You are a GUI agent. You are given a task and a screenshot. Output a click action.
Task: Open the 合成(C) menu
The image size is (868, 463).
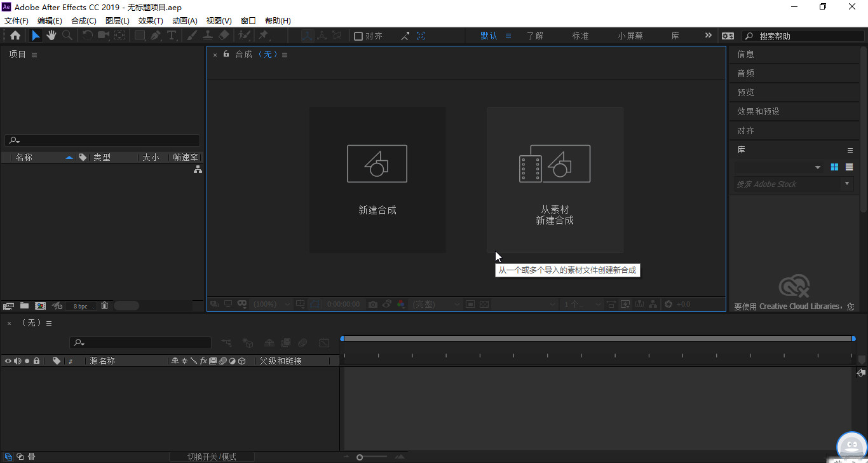84,21
